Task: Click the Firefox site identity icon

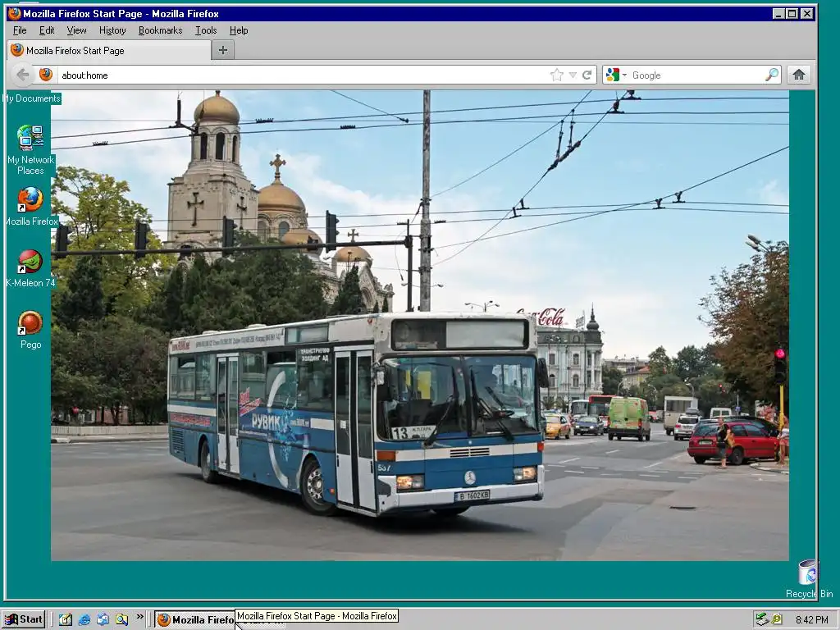Action: (46, 75)
